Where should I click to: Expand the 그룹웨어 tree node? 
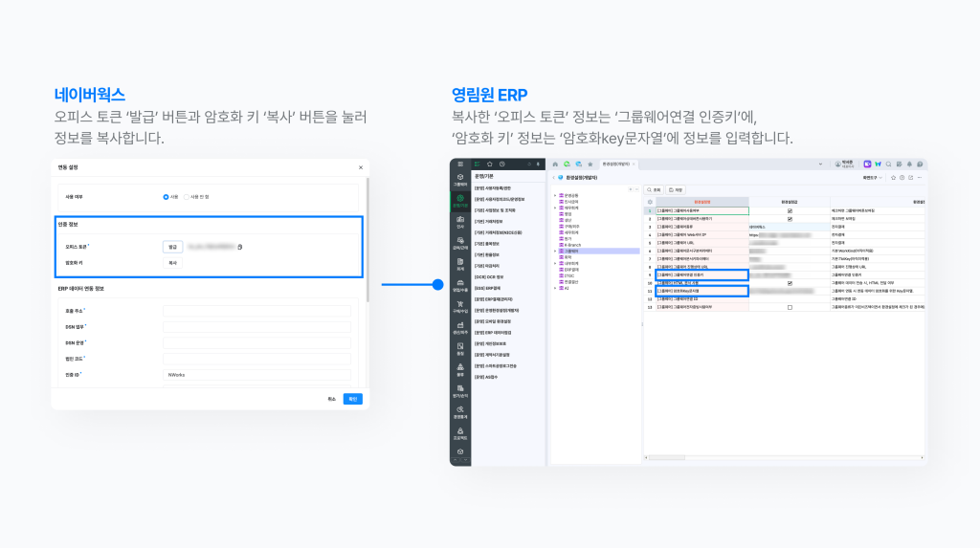(554, 251)
